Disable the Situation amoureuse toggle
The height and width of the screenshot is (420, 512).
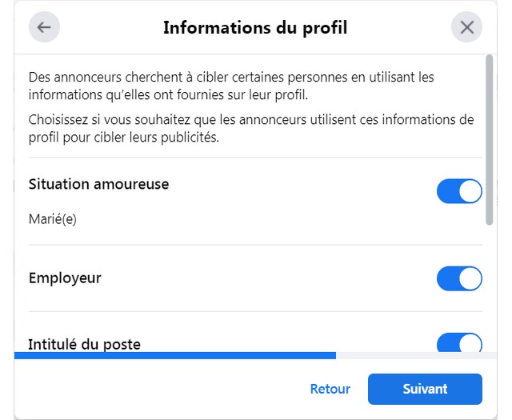459,191
